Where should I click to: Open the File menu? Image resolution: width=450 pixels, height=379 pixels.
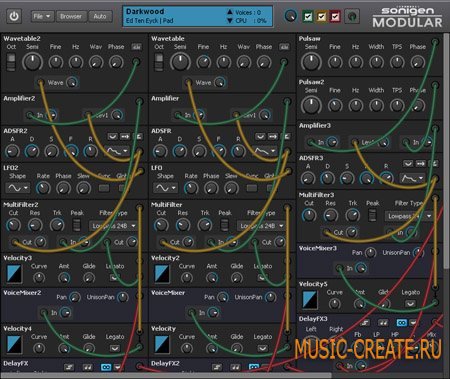42,16
